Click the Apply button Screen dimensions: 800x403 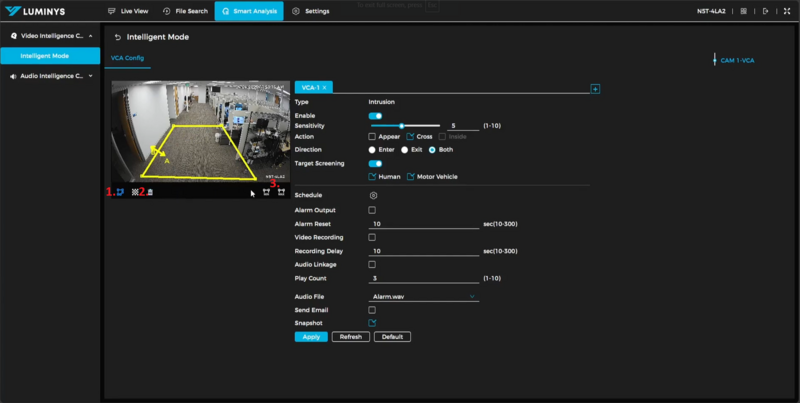(310, 337)
